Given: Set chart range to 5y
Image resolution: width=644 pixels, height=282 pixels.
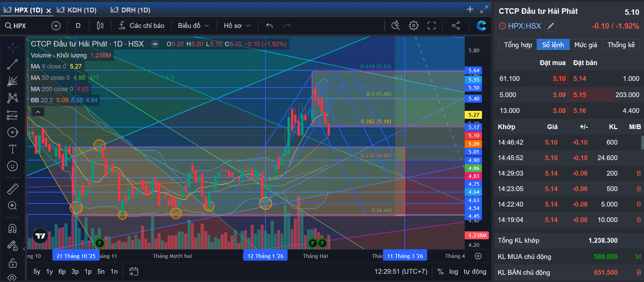Looking at the screenshot, I should pyautogui.click(x=37, y=272).
